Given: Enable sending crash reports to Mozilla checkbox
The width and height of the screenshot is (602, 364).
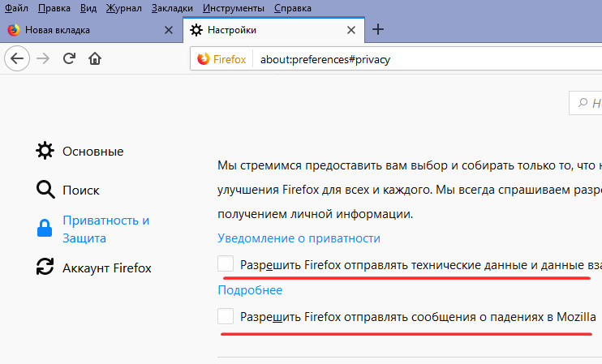Looking at the screenshot, I should tap(226, 316).
